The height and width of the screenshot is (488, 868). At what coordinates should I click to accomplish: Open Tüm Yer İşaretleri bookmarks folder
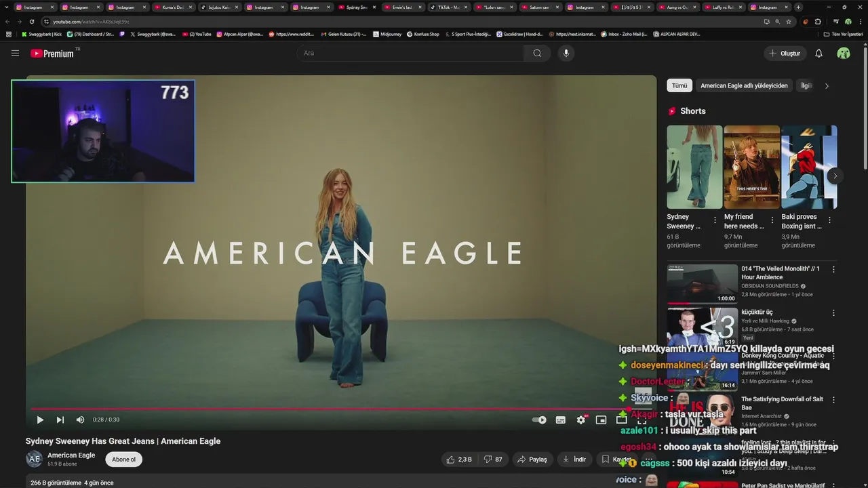click(x=844, y=34)
